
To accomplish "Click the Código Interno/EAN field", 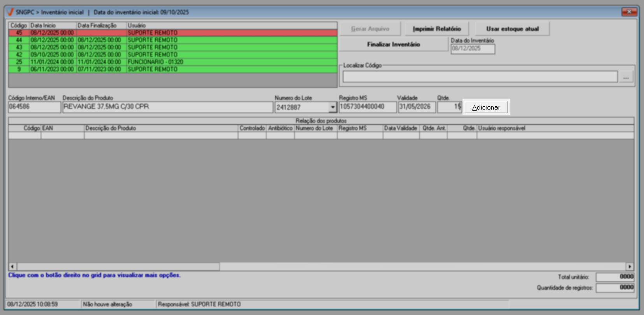I will click(34, 107).
